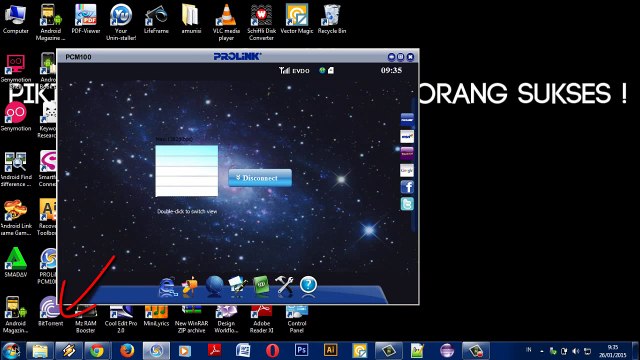Open settings hammer and wrench icon

point(284,285)
